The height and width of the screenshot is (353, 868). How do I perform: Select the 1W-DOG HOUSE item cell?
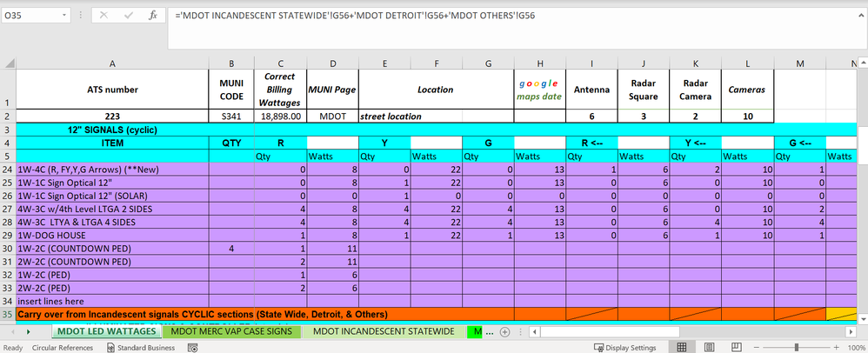[112, 235]
